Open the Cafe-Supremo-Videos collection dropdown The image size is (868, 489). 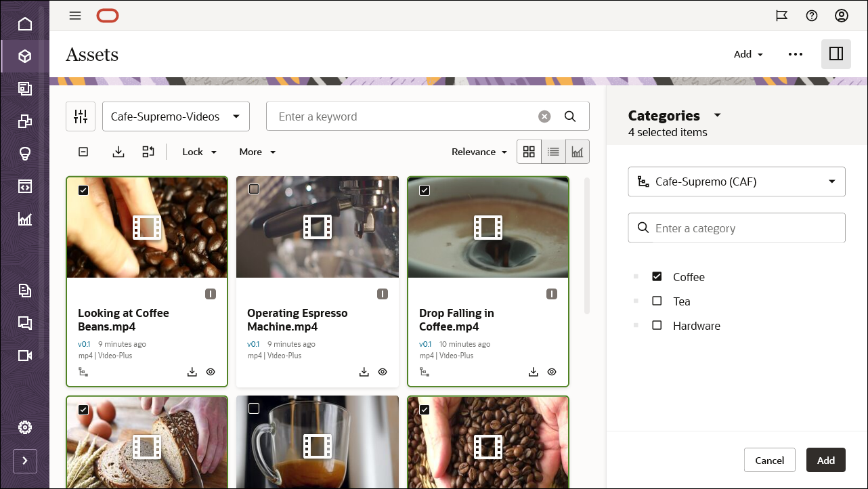pos(175,116)
